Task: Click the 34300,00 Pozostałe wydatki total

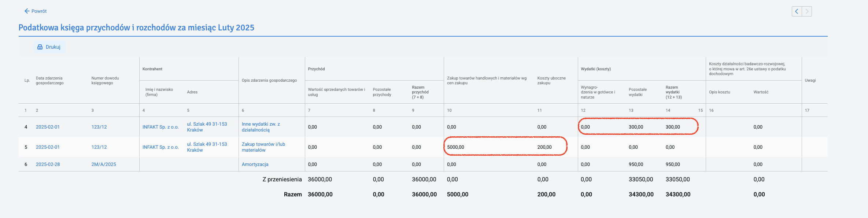Action: click(x=641, y=195)
